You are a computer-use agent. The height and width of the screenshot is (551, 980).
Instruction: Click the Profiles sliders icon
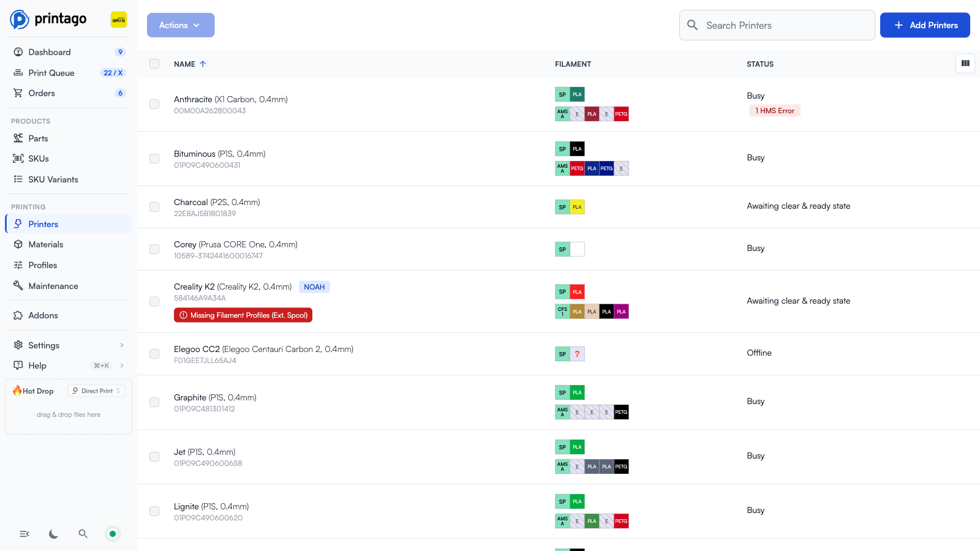[18, 265]
